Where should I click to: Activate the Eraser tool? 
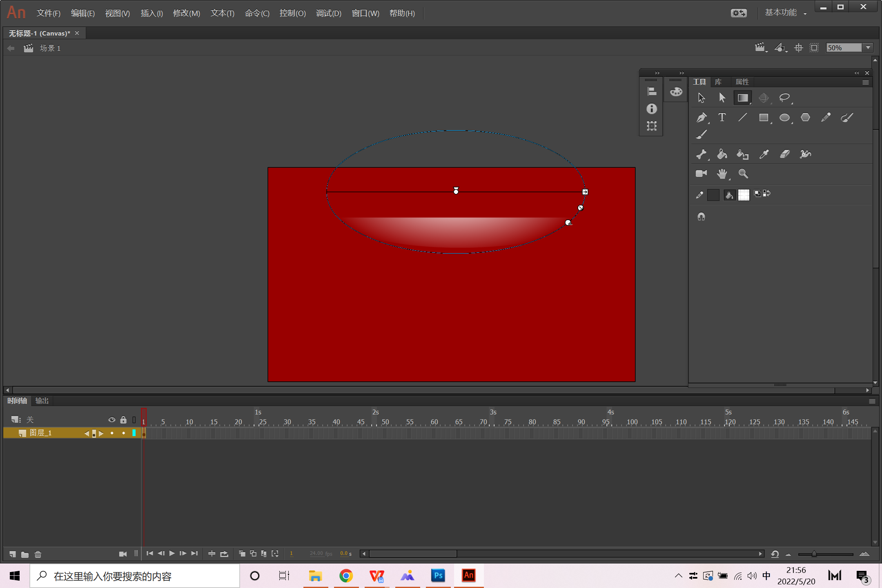coord(784,154)
